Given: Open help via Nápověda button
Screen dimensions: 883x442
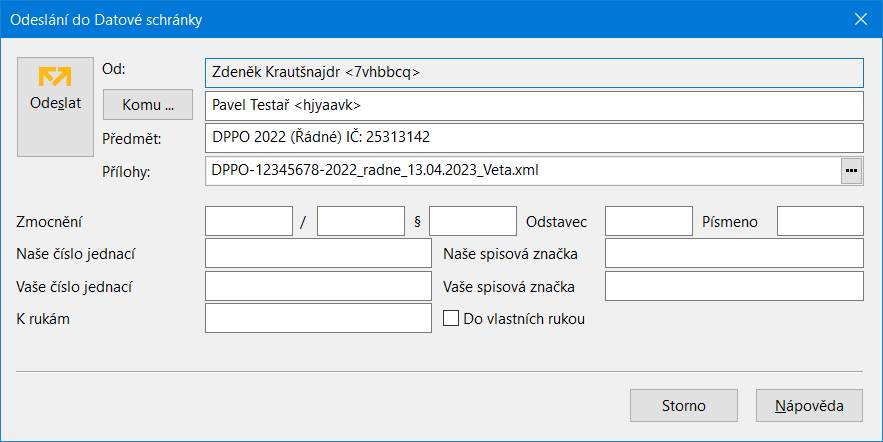Looking at the screenshot, I should coord(809,405).
